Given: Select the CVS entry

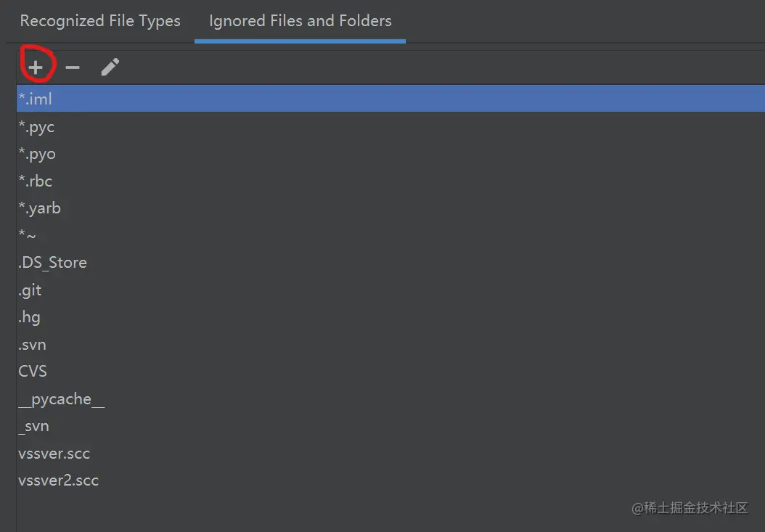Looking at the screenshot, I should pos(390,372).
